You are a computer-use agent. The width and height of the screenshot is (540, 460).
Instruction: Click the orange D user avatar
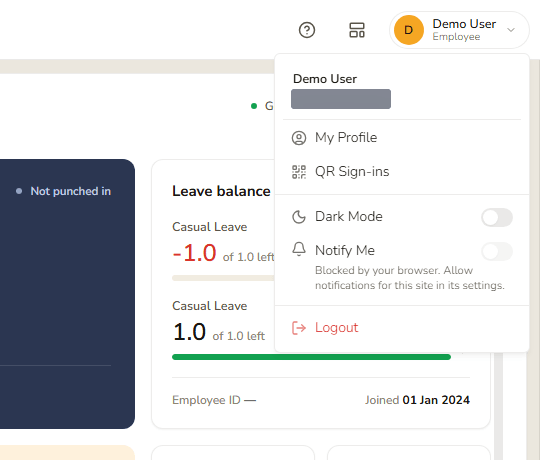point(408,30)
